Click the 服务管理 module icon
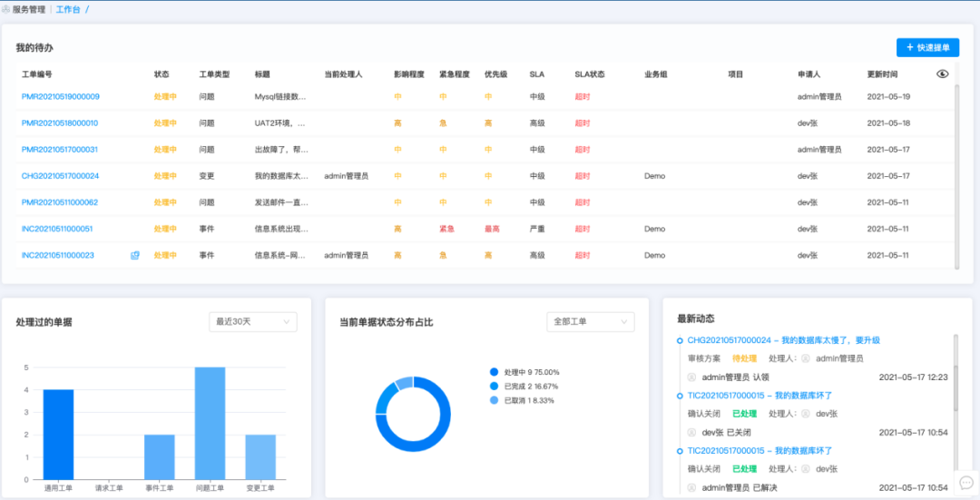The image size is (980, 500). pos(5,9)
